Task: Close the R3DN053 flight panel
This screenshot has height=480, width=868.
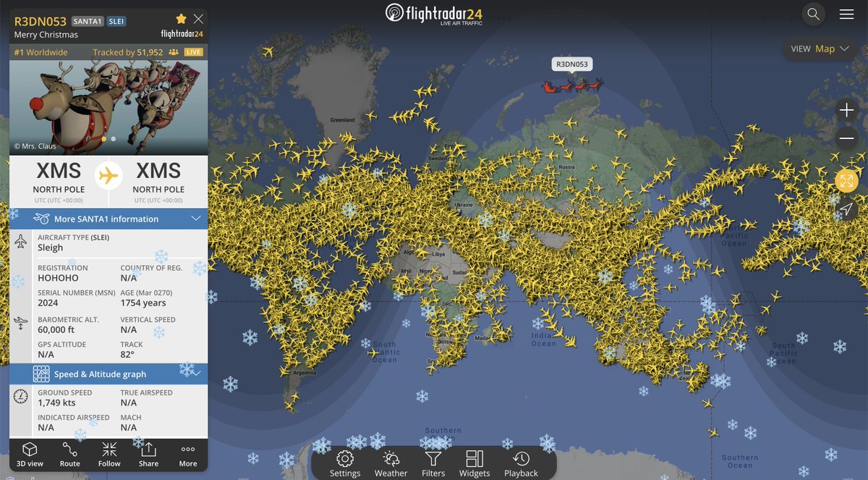Action: [x=198, y=19]
